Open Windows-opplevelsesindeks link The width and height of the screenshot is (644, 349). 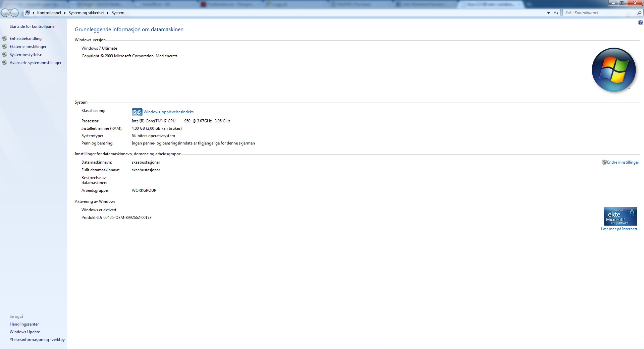(x=168, y=112)
